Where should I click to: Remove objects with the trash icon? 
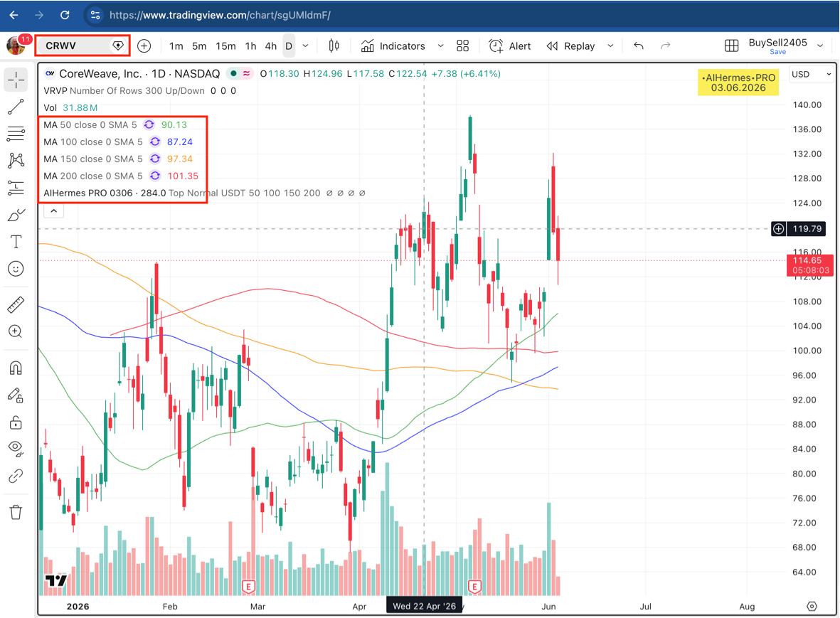point(16,512)
